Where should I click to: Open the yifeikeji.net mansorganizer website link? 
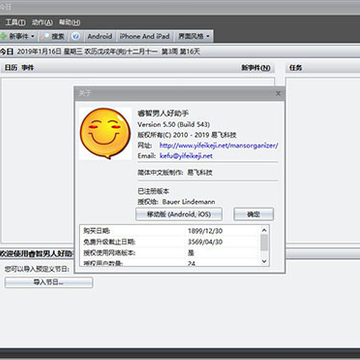coord(219,145)
